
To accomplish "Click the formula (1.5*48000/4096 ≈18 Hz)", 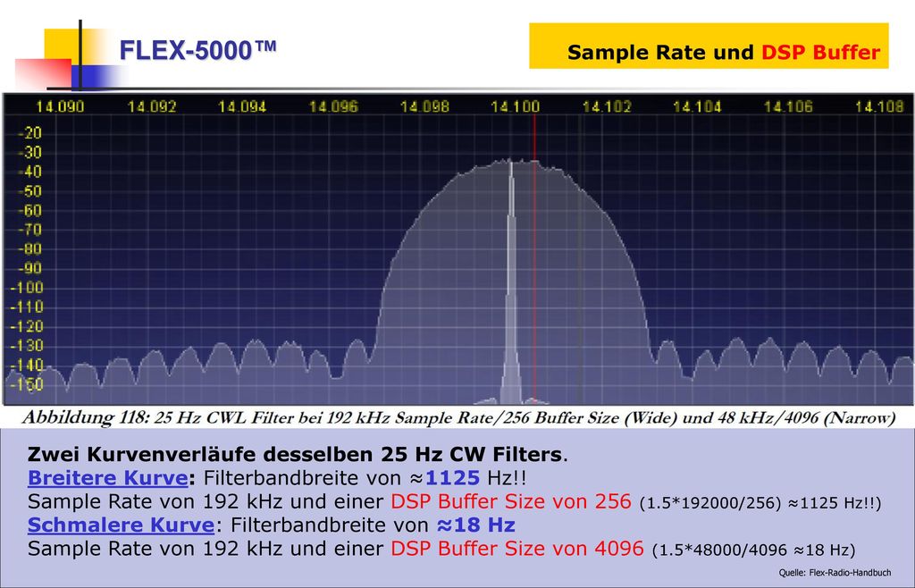I will (754, 550).
